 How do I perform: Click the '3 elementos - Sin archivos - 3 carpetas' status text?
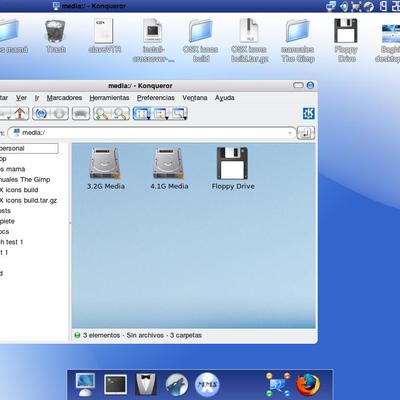click(142, 335)
